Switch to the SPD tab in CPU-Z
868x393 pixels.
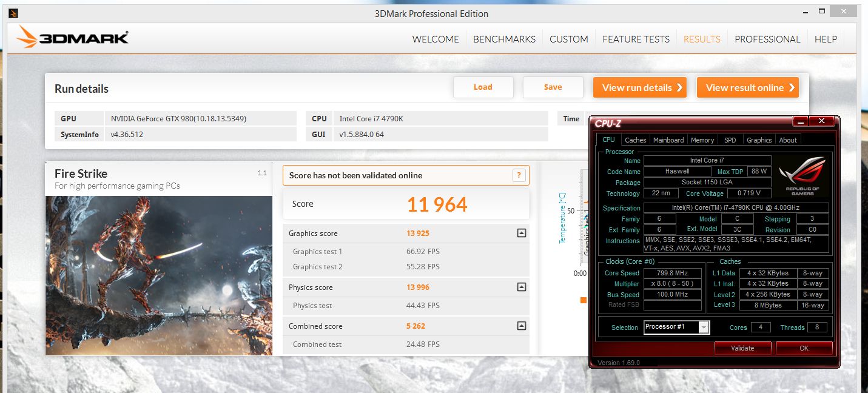(730, 140)
